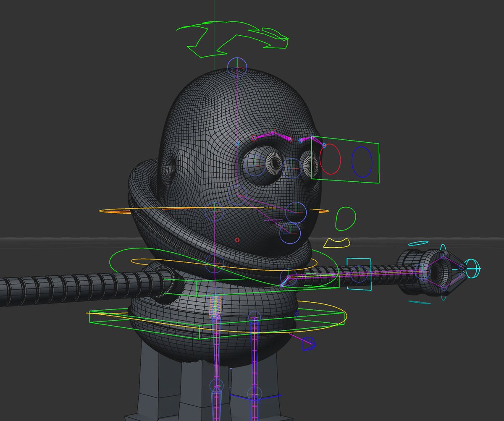504x421 pixels.
Task: Select the blue cube control near the hips
Action: pyautogui.click(x=310, y=343)
